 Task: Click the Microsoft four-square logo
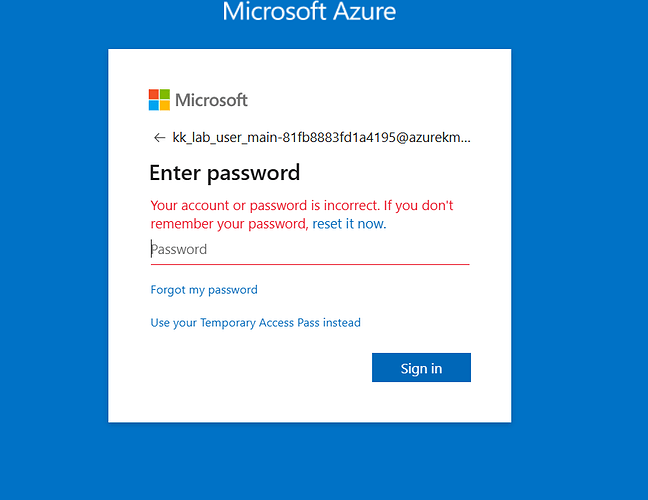pos(160,100)
